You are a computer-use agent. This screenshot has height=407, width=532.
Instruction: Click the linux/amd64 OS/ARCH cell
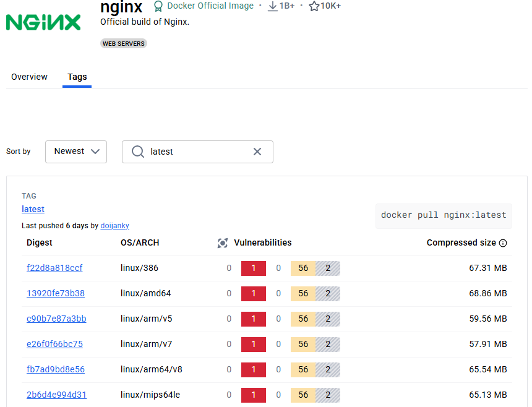pos(146,293)
